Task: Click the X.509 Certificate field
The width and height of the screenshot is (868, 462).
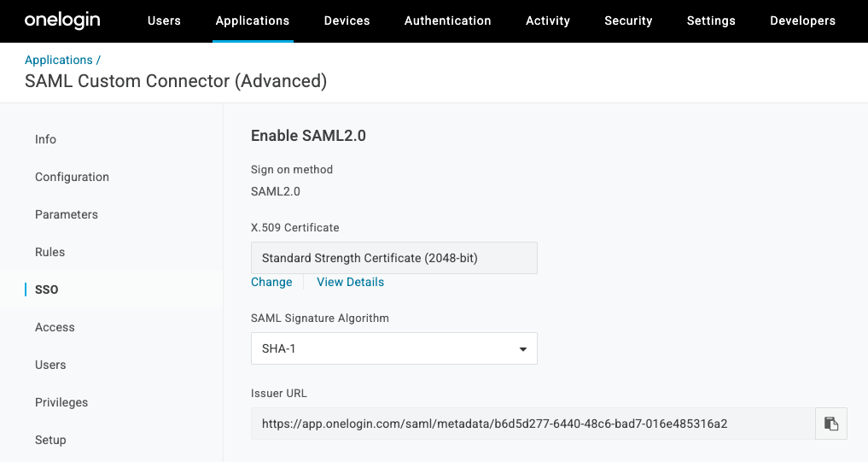Action: point(394,258)
